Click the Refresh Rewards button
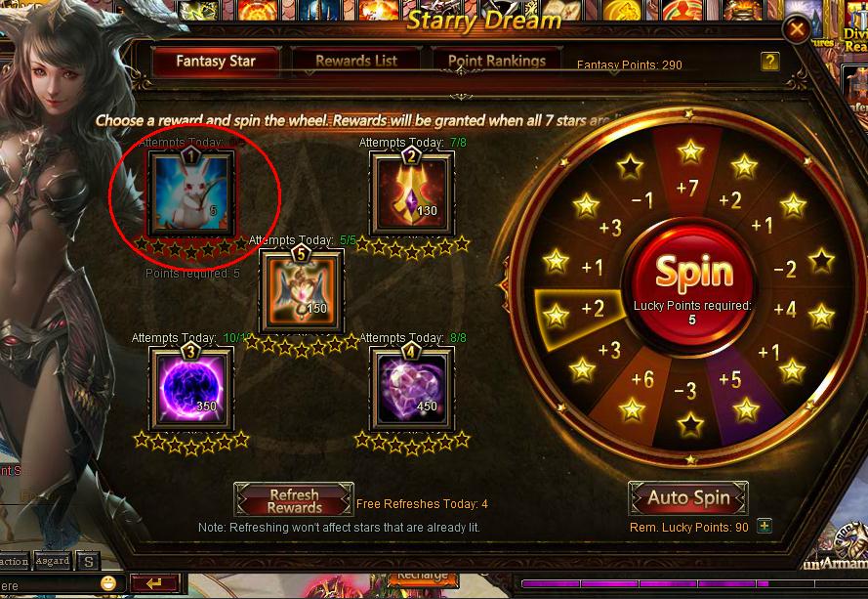The width and height of the screenshot is (868, 599). (x=294, y=500)
